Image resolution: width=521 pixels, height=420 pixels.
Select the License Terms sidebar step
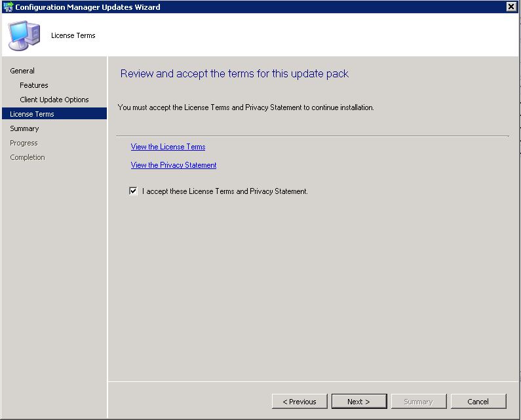(54, 114)
